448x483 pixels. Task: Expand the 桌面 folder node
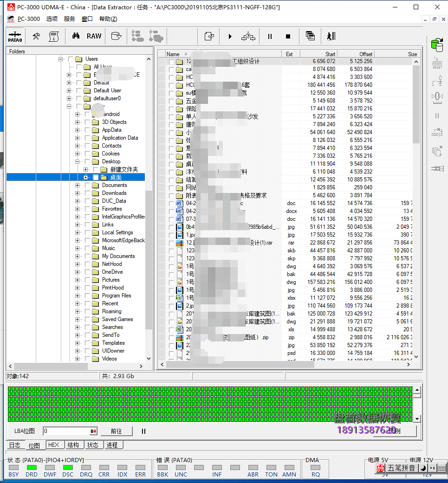[86, 178]
